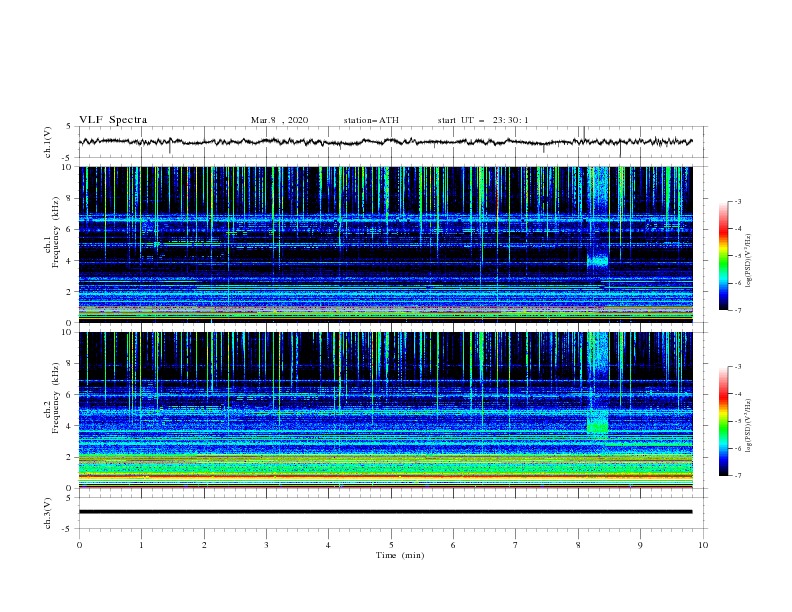Click the "10" at the time axis end
Screen dimensions: 792x612
pyautogui.click(x=703, y=545)
